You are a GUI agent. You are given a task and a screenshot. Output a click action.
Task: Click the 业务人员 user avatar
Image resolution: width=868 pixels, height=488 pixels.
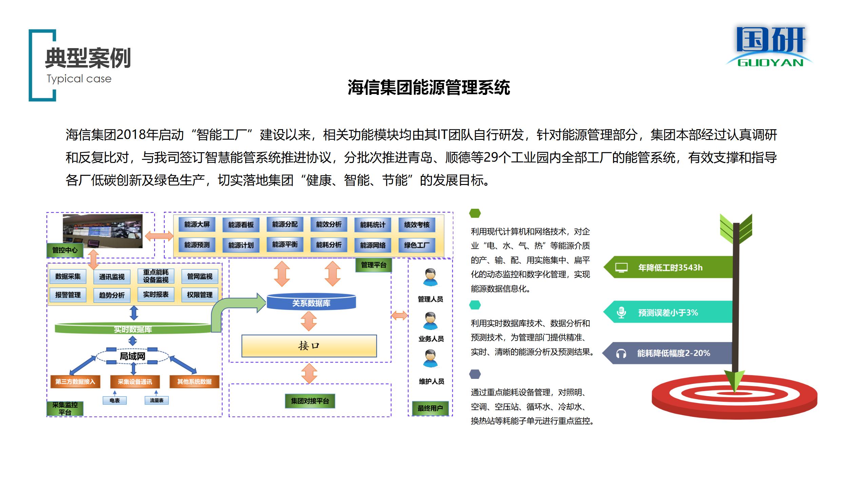click(430, 321)
